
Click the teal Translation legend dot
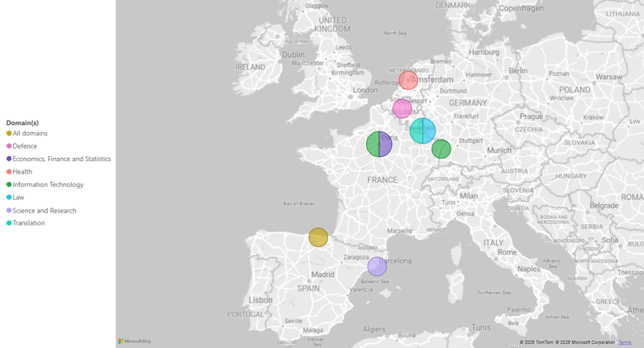click(x=9, y=222)
